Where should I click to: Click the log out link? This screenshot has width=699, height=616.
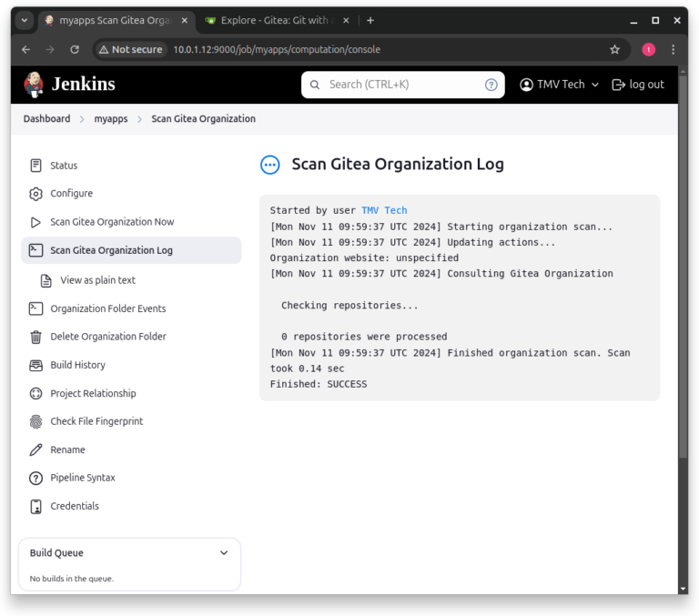637,85
